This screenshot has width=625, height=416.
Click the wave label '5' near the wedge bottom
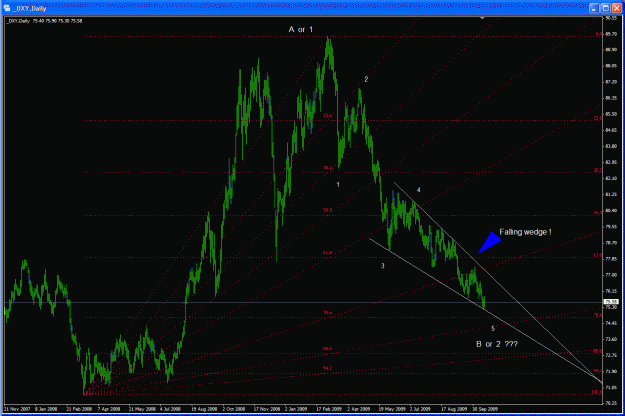[x=493, y=328]
